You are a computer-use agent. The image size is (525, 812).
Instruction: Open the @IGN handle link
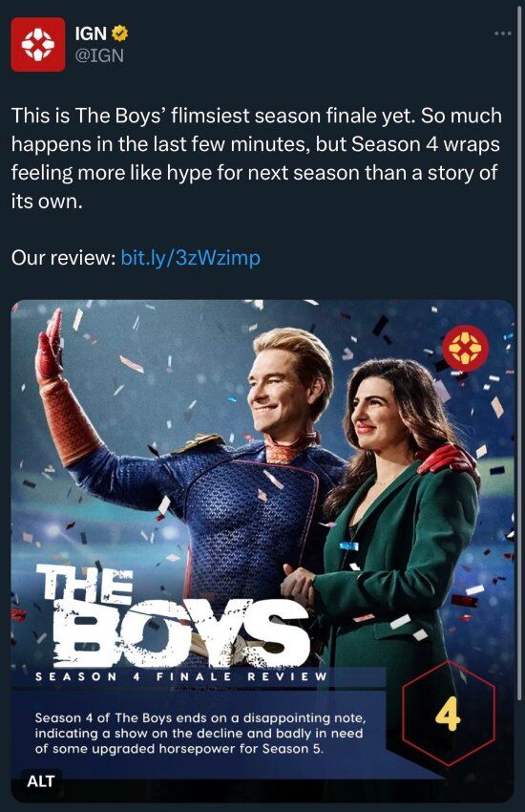[100, 54]
